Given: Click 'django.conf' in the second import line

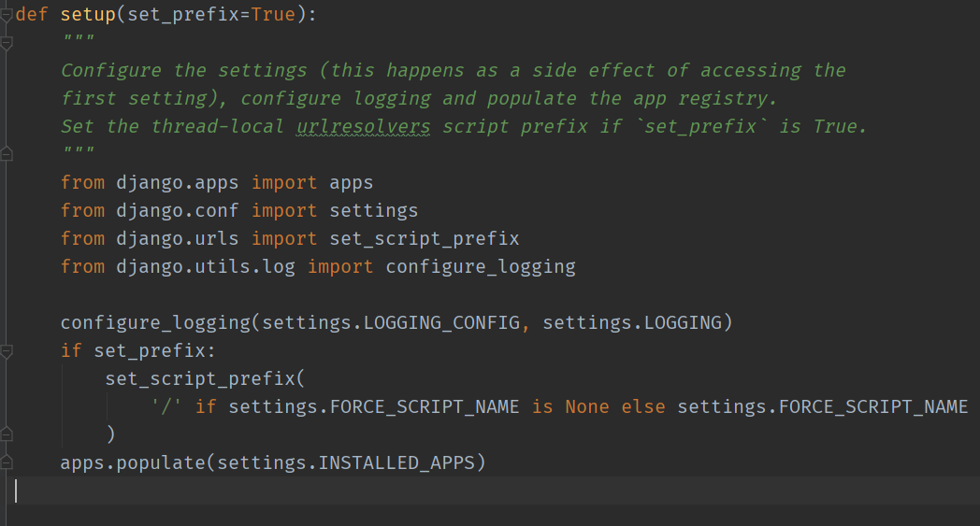Looking at the screenshot, I should (178, 210).
